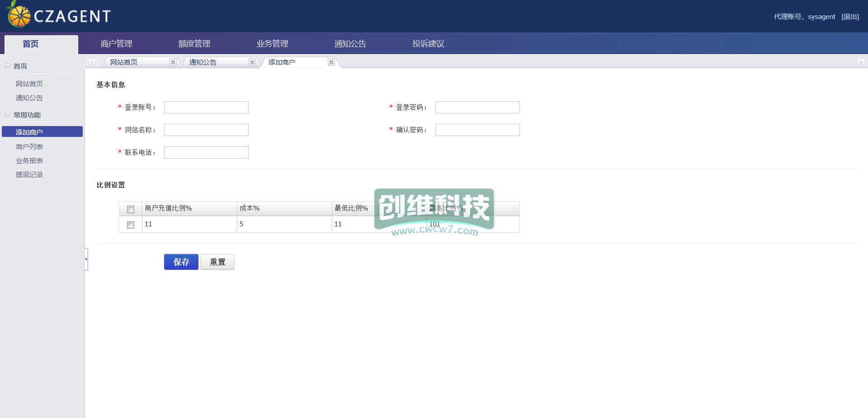The height and width of the screenshot is (418, 868).
Task: Click the 重置 button
Action: pyautogui.click(x=217, y=262)
